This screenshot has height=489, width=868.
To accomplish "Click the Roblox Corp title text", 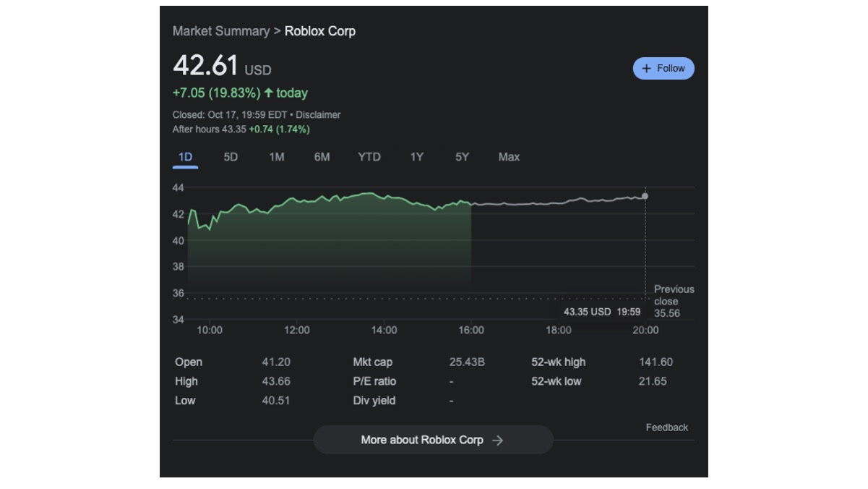I will 320,31.
